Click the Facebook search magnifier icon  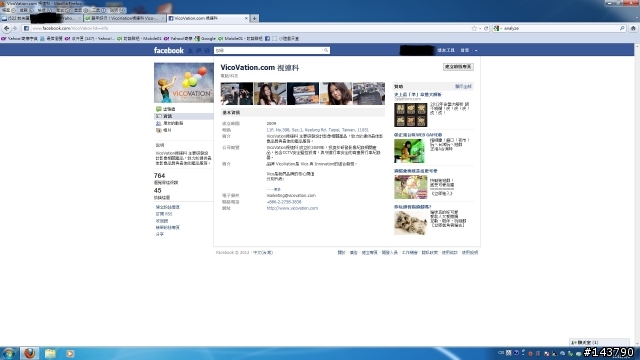(326, 50)
